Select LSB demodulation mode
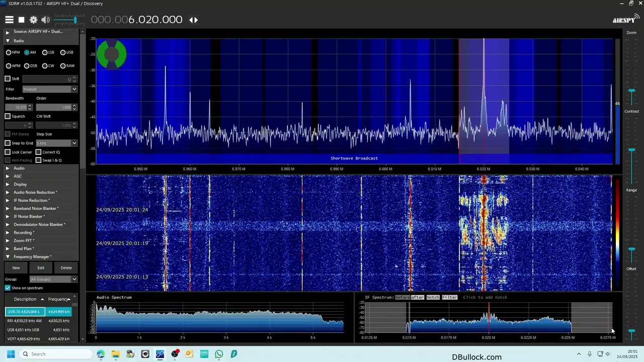Screen dimensions: 644x362 click(x=48, y=52)
